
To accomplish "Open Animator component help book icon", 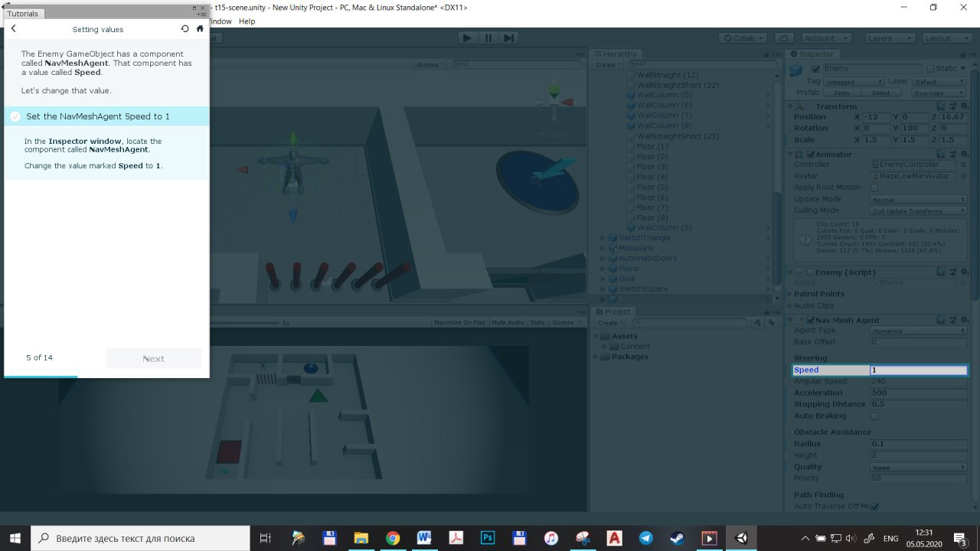I will click(941, 154).
